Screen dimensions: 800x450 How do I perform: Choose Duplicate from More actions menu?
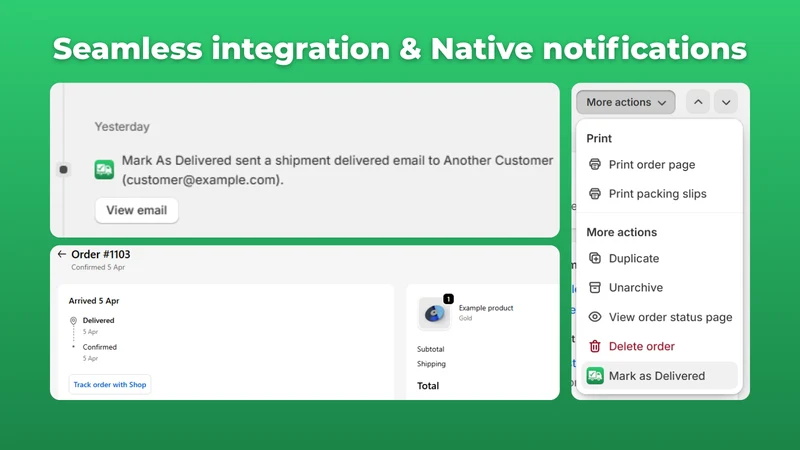660,258
